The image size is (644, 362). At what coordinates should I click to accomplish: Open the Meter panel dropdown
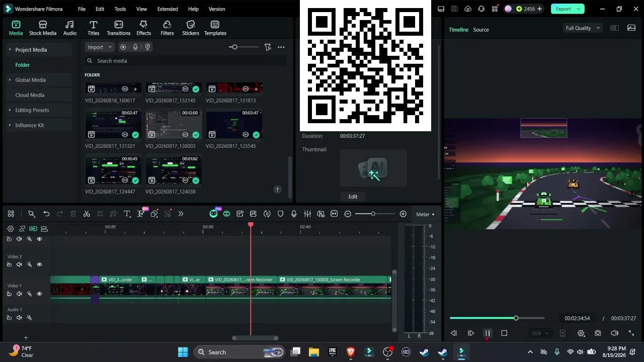coord(425,214)
